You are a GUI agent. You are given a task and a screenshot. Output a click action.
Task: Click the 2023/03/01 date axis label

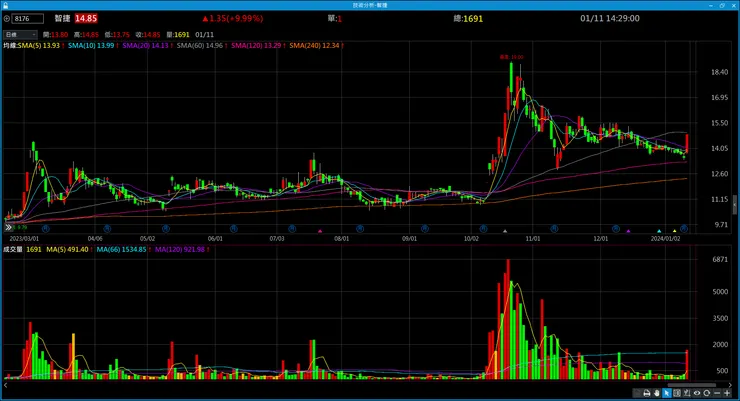[24, 239]
